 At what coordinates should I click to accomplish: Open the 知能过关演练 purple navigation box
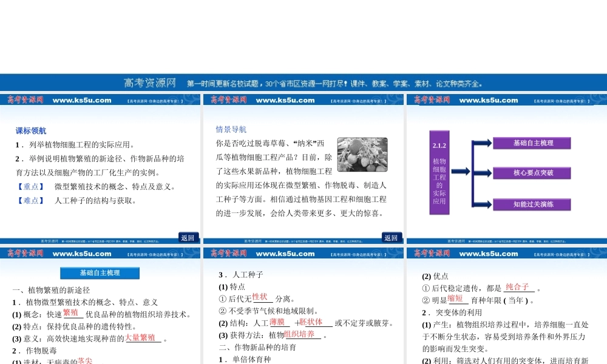[532, 204]
